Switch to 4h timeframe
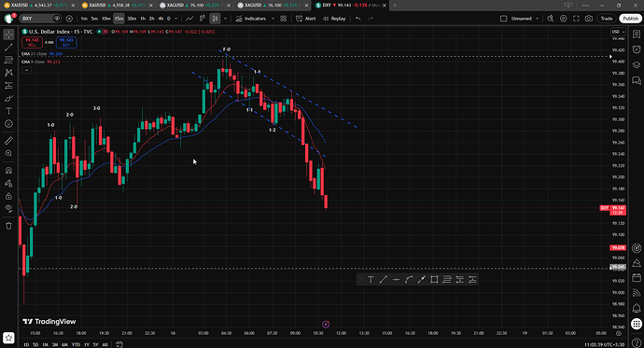This screenshot has width=644, height=348. [161, 19]
